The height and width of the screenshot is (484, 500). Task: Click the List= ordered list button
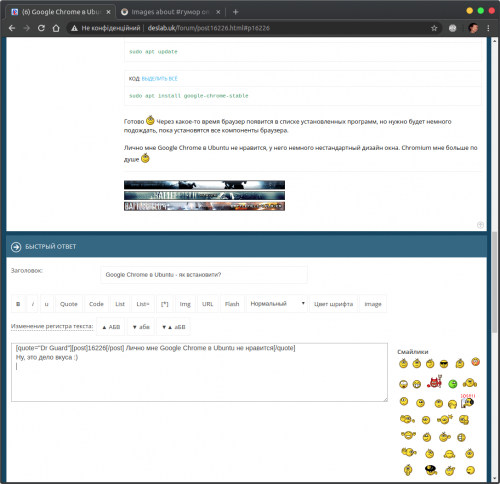tap(143, 304)
